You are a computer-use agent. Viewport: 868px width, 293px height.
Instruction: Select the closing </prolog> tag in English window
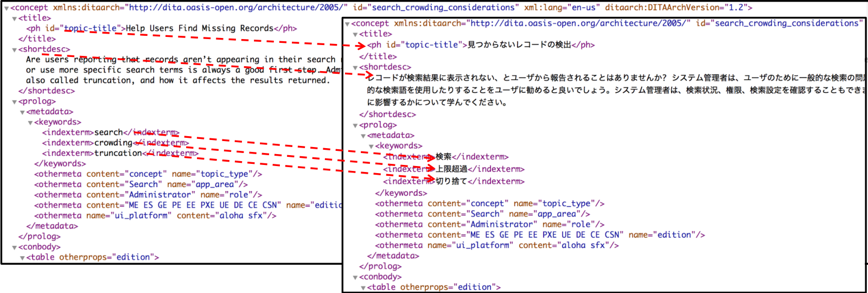[40, 236]
